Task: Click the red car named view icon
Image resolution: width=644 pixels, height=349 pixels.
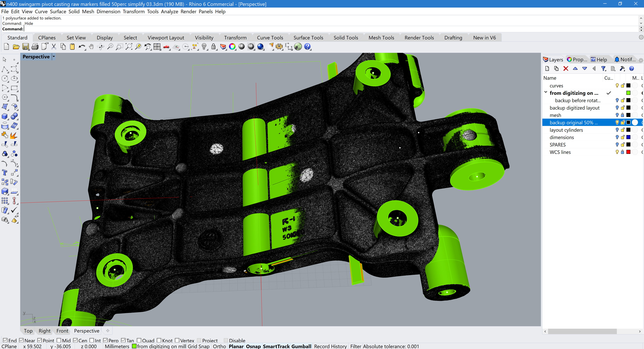Action: pyautogui.click(x=167, y=46)
